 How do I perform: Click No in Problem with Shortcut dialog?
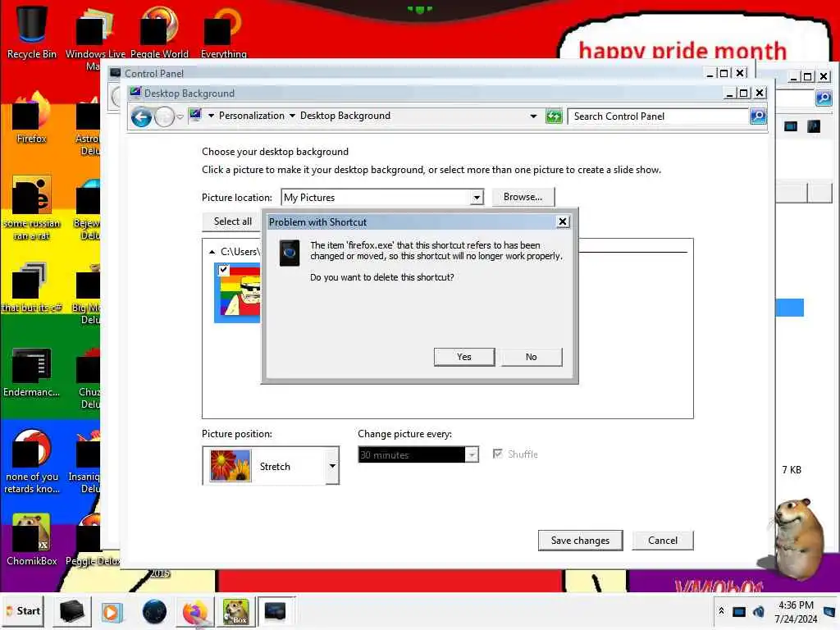[531, 357]
